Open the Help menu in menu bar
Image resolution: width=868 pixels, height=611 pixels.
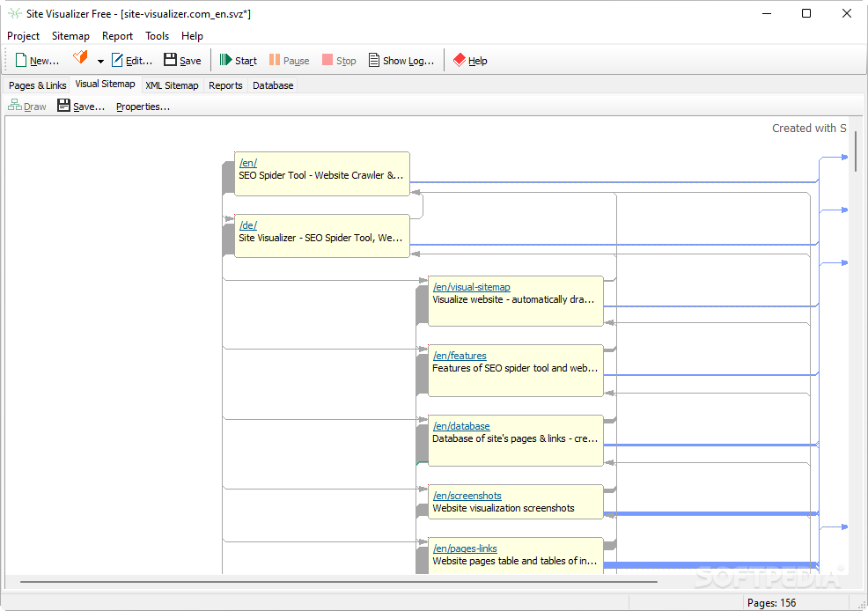coord(192,36)
